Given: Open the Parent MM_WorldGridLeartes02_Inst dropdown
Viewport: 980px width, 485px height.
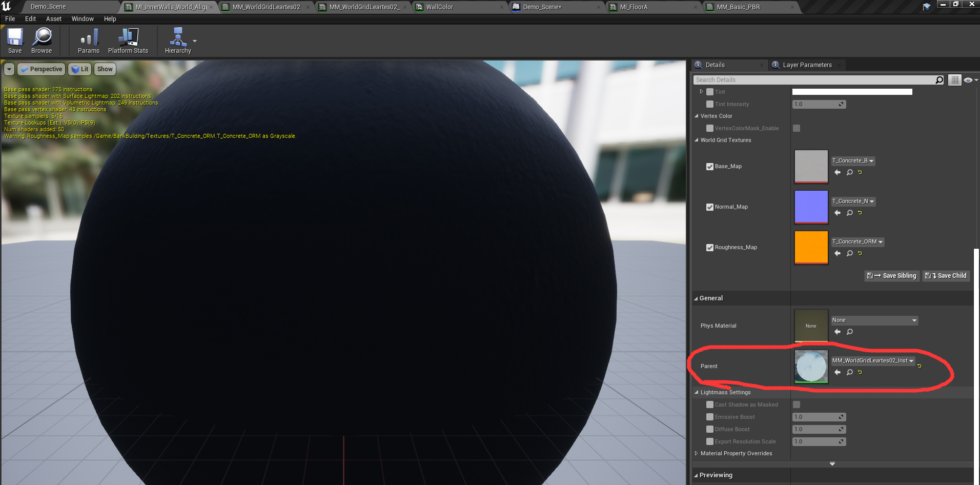Looking at the screenshot, I should [873, 361].
